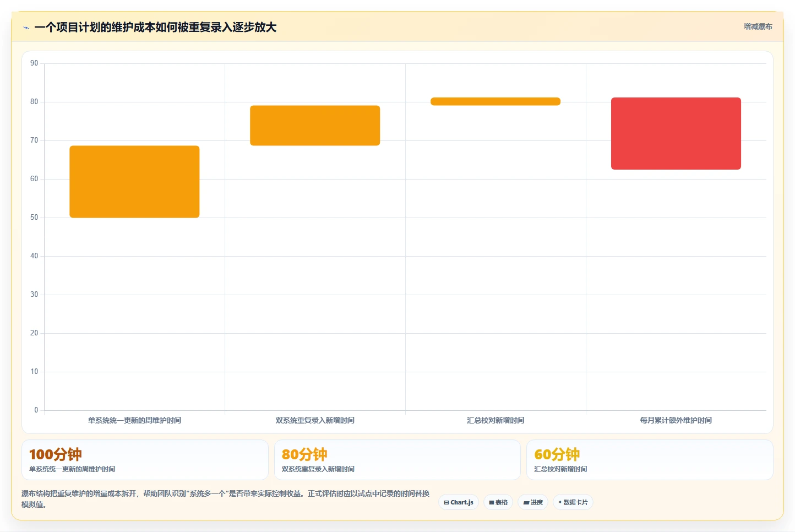Screen dimensions: 795x532
Task: Click x-axis label 每月累计额外维护时间
Action: click(x=676, y=420)
